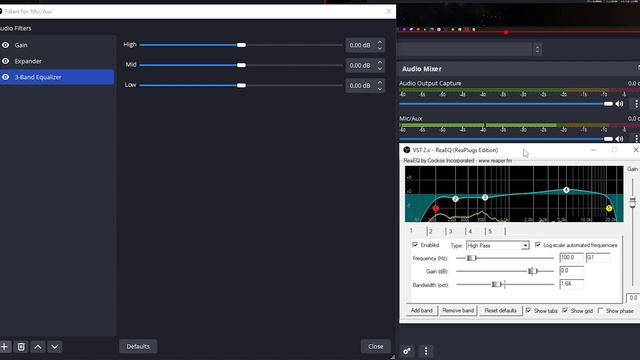The image size is (640, 360).
Task: Select the 3-Band Equalizer filter row
Action: [57, 77]
